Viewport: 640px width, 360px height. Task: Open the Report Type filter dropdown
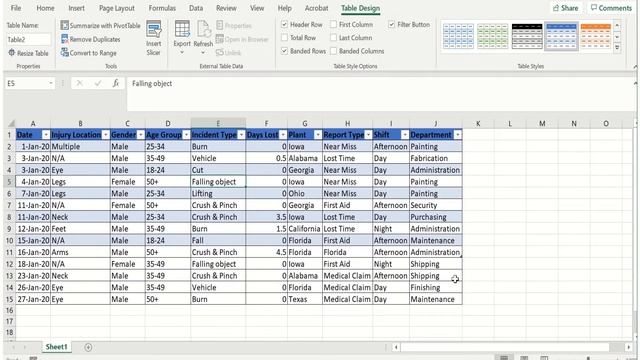click(x=368, y=135)
